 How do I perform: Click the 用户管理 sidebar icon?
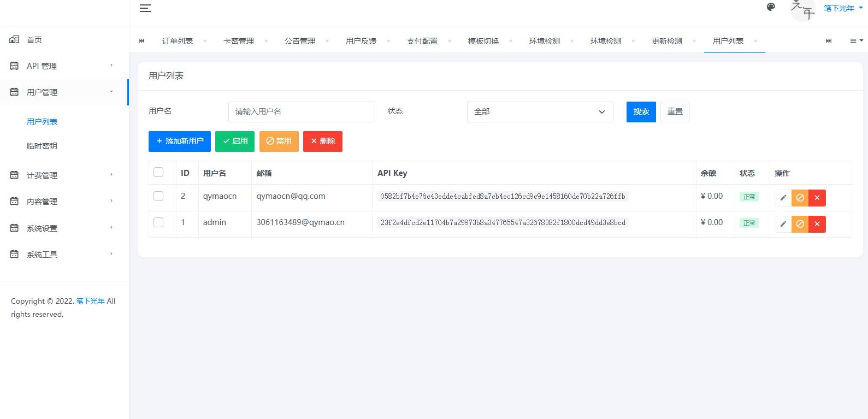point(14,92)
